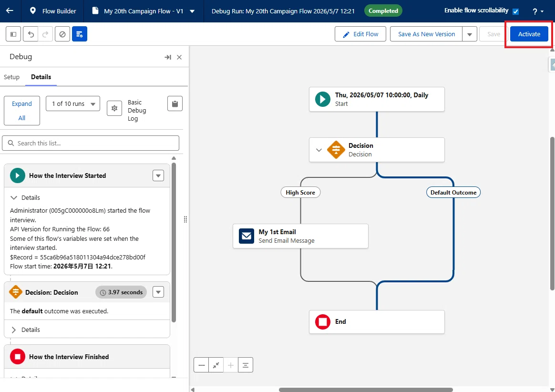Click the orange Decision icon in debug list
The height and width of the screenshot is (392, 555).
pyautogui.click(x=16, y=292)
